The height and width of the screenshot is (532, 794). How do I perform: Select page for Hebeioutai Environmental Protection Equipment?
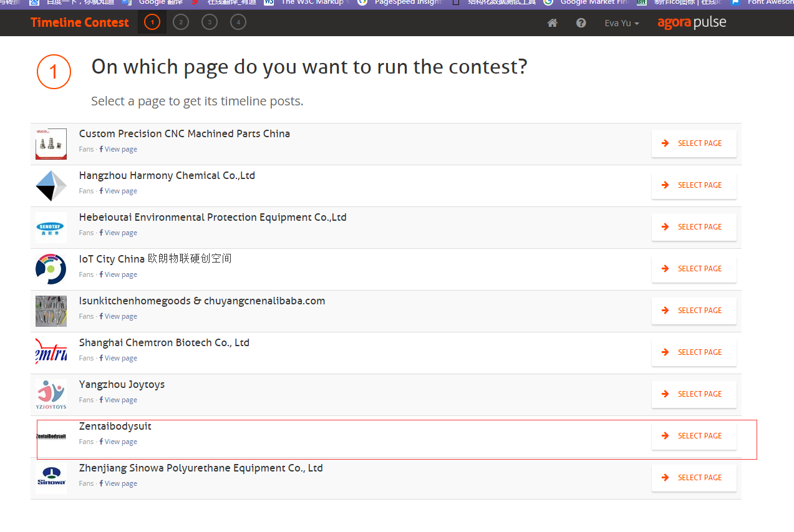coord(694,227)
